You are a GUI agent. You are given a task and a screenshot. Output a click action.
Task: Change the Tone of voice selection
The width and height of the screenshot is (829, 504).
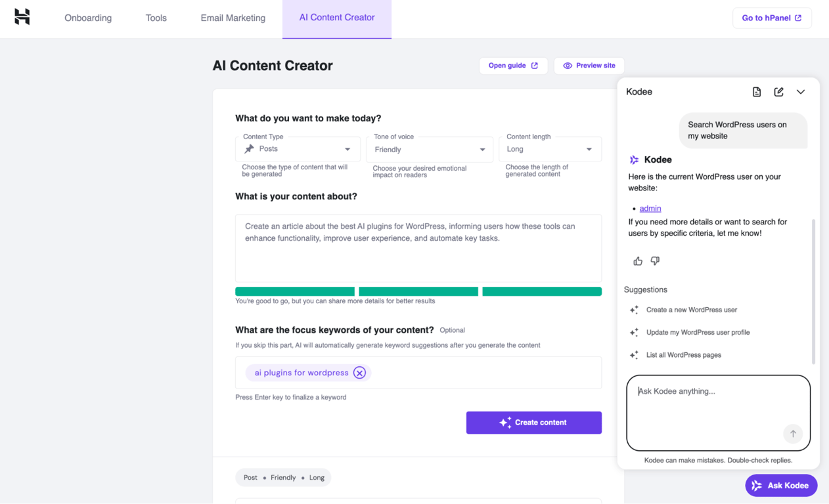tap(430, 149)
